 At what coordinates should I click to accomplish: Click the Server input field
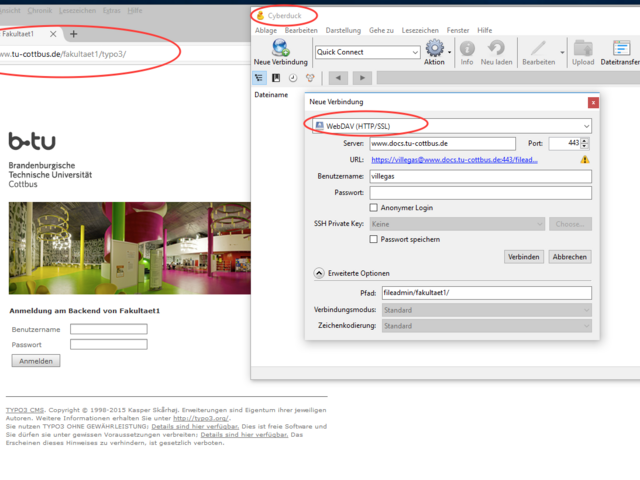pyautogui.click(x=442, y=143)
